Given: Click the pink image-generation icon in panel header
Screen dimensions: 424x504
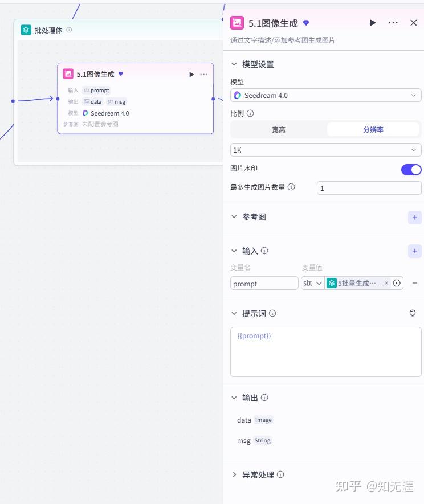Looking at the screenshot, I should [x=237, y=23].
